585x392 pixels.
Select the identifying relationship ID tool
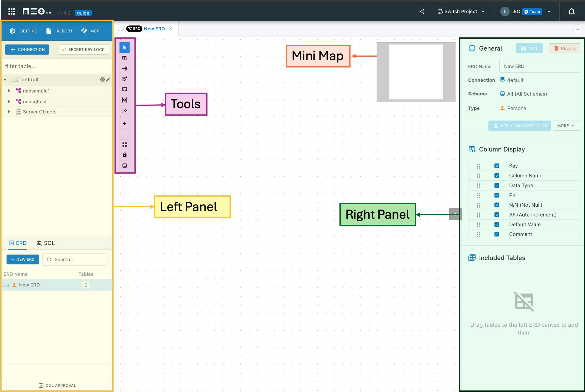(125, 79)
